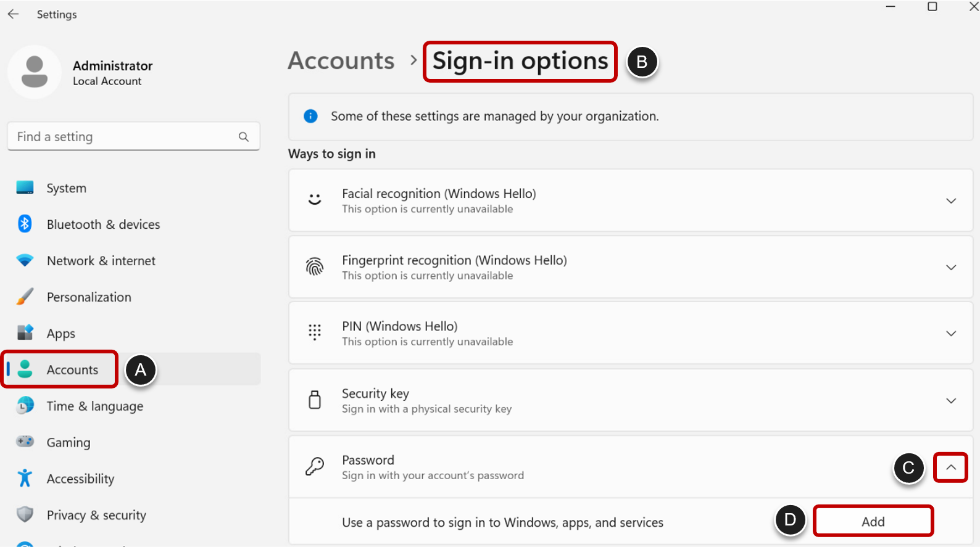Expand Facial recognition (Windows Hello) chevron
This screenshot has width=980, height=560.
point(951,201)
